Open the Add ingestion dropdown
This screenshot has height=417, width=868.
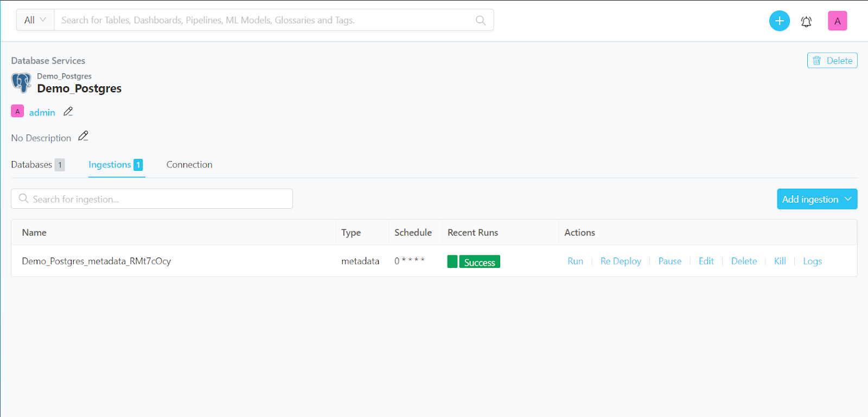pyautogui.click(x=816, y=199)
